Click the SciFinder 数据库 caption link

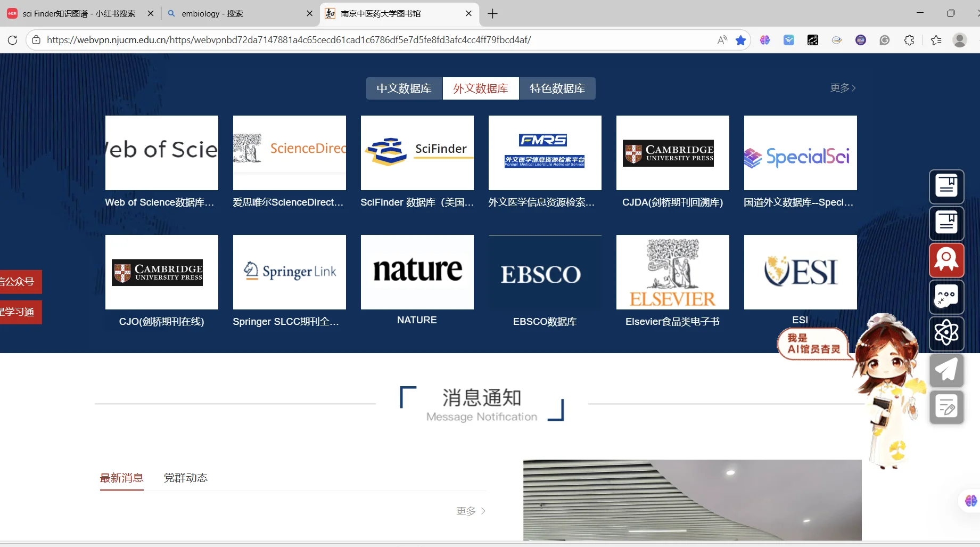click(417, 202)
